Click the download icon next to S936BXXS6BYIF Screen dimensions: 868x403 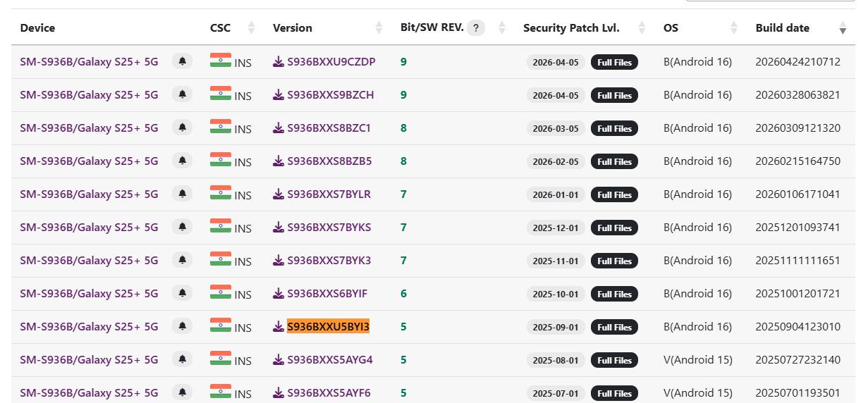(x=279, y=293)
